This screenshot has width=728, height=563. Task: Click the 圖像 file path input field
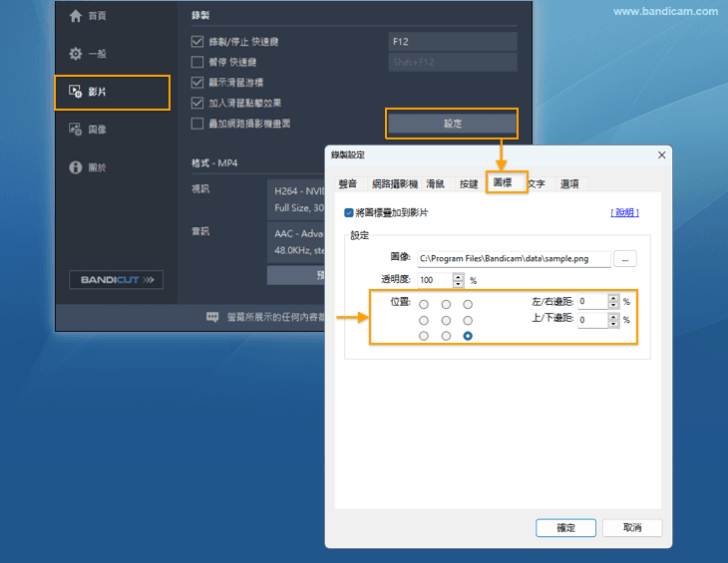click(x=513, y=259)
